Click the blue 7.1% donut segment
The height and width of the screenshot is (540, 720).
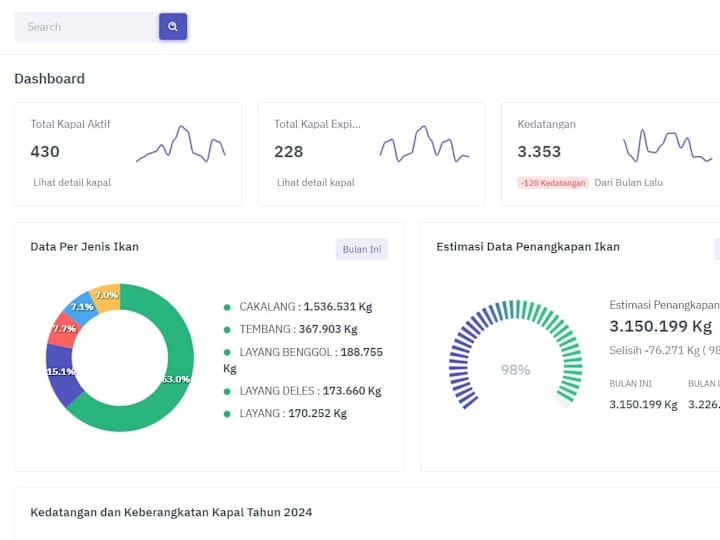click(x=81, y=306)
